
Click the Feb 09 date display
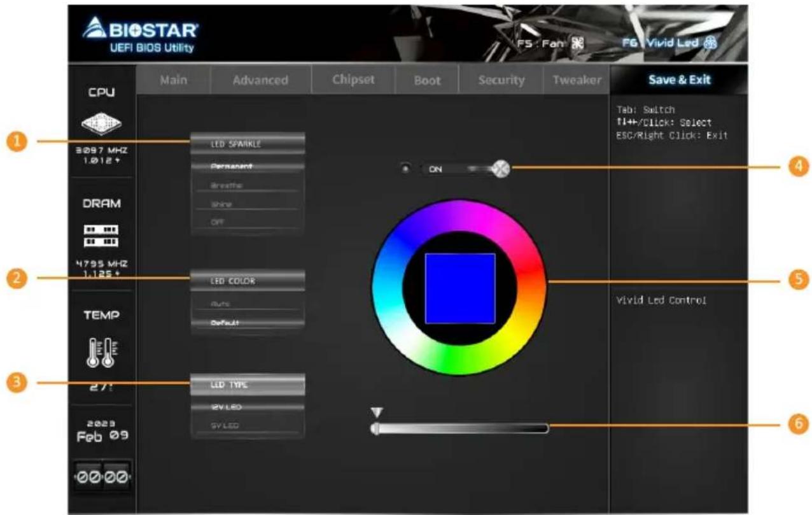[x=102, y=437]
